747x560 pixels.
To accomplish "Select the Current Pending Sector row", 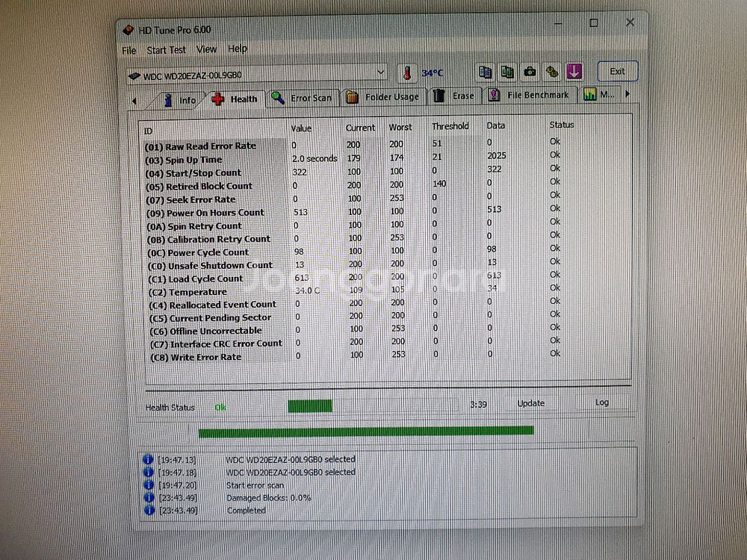I will (353, 316).
